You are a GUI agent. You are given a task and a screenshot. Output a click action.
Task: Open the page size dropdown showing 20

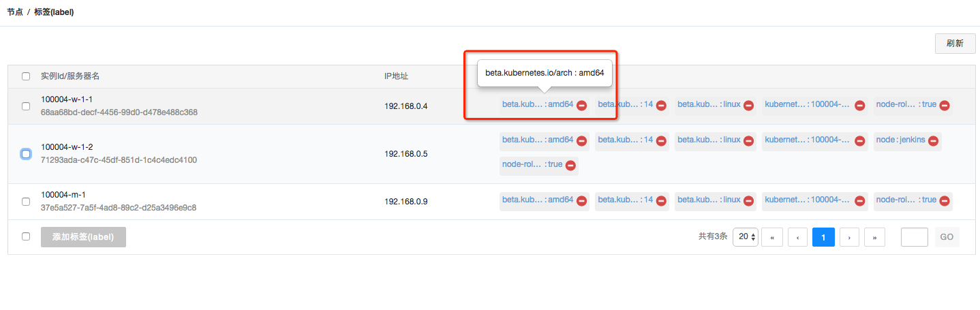[746, 237]
